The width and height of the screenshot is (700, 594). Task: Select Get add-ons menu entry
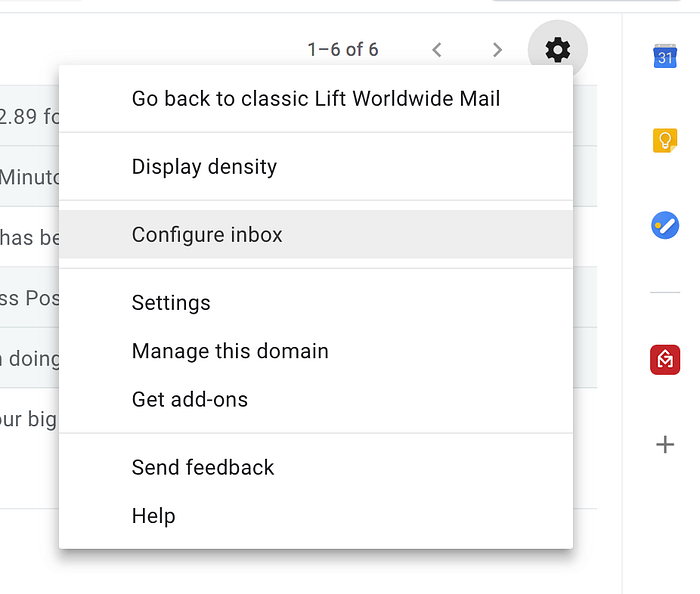[316, 399]
